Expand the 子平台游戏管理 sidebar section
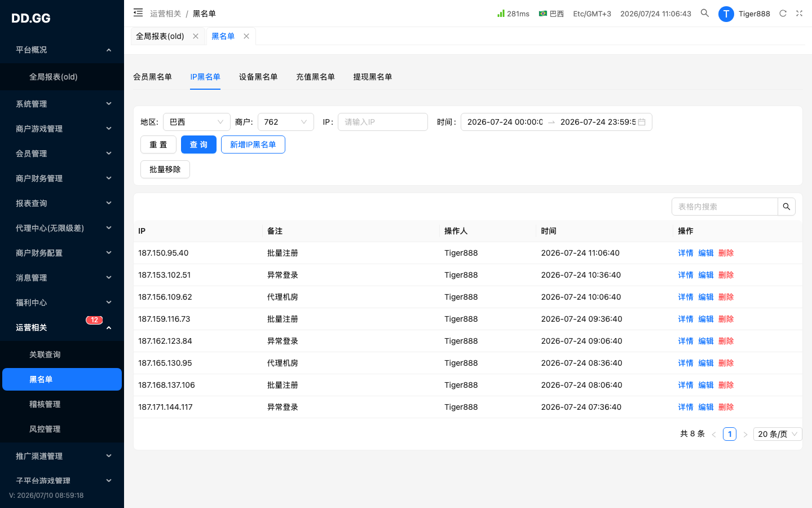The height and width of the screenshot is (508, 812). click(62, 481)
